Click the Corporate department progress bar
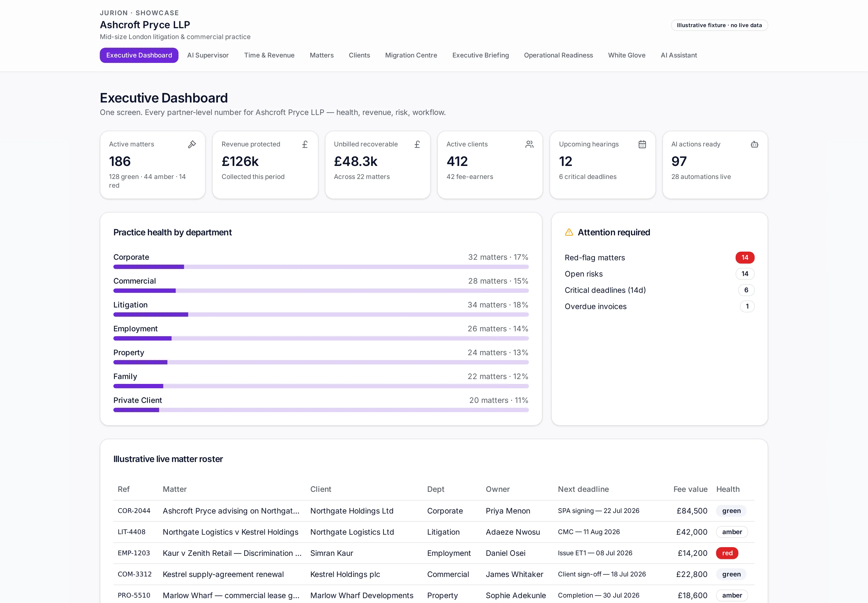 [x=321, y=267]
